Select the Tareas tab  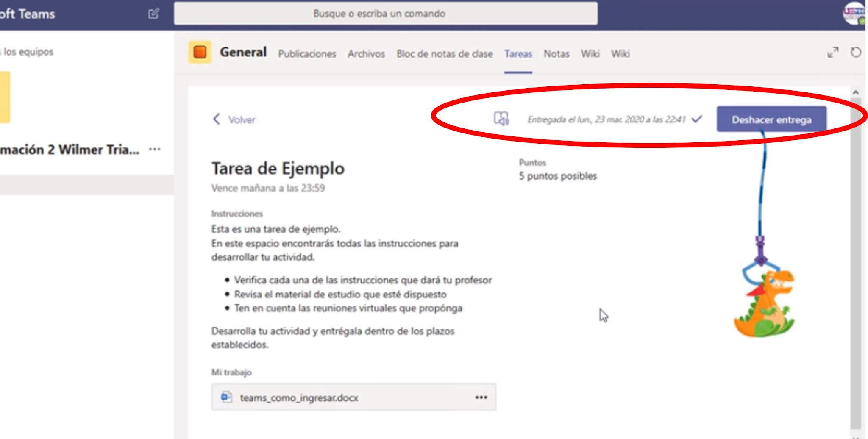pyautogui.click(x=518, y=54)
